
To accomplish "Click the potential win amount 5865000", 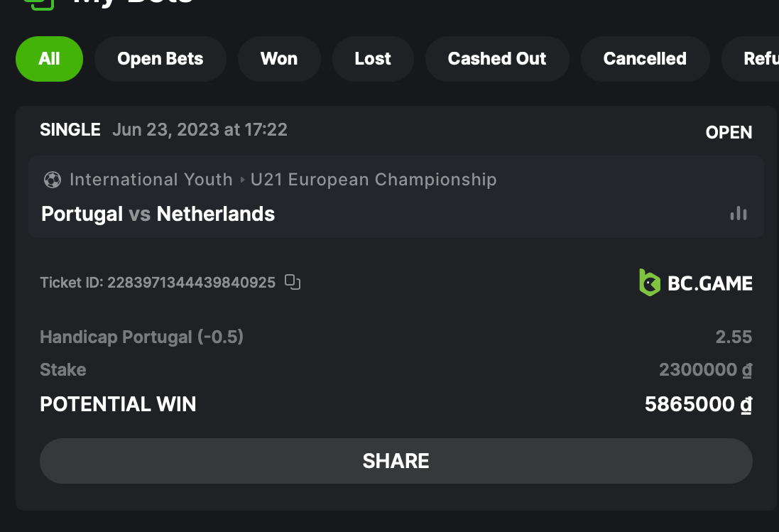I will 697,404.
